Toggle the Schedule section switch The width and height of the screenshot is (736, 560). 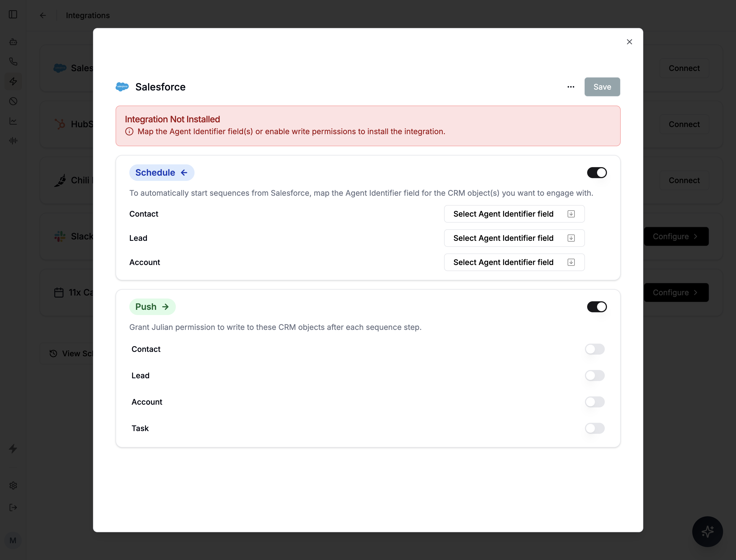point(597,173)
